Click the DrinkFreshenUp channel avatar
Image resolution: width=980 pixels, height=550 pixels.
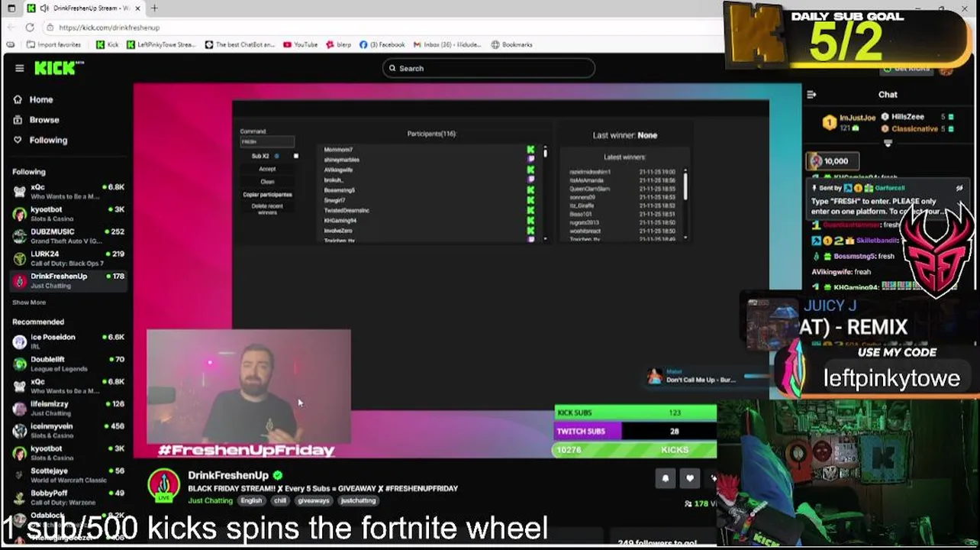[163, 485]
